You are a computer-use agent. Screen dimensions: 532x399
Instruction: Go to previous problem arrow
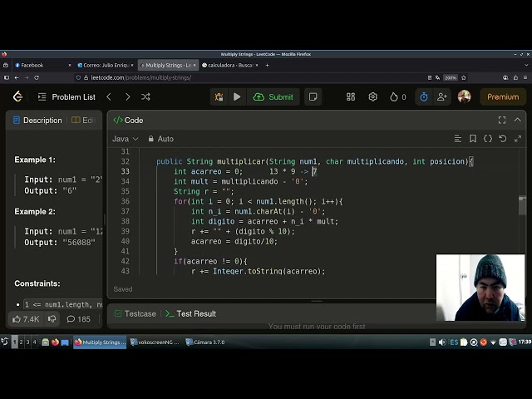coord(109,97)
